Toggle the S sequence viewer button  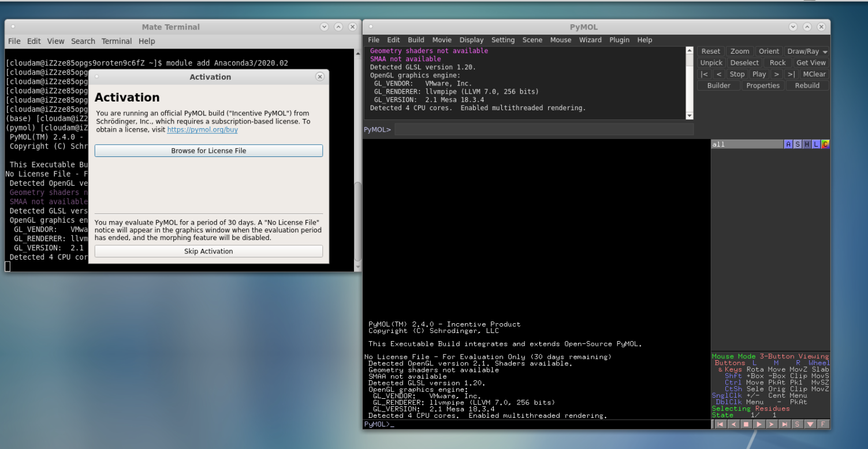pyautogui.click(x=798, y=424)
